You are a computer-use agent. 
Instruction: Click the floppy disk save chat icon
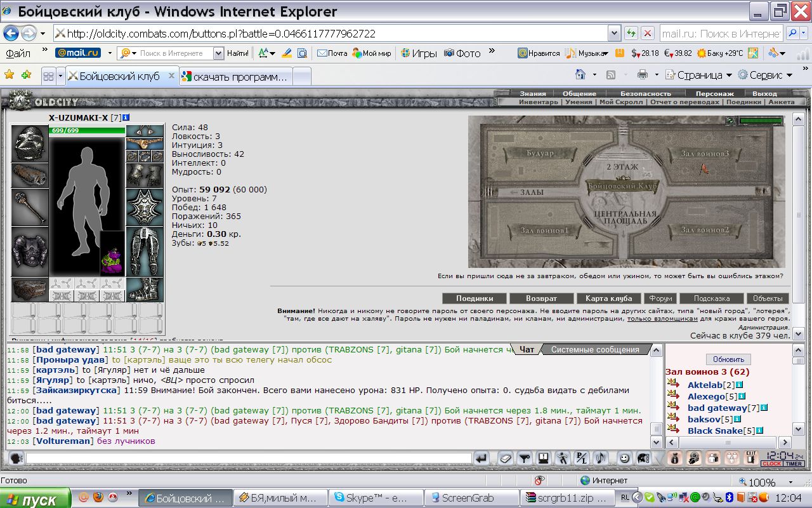543,458
